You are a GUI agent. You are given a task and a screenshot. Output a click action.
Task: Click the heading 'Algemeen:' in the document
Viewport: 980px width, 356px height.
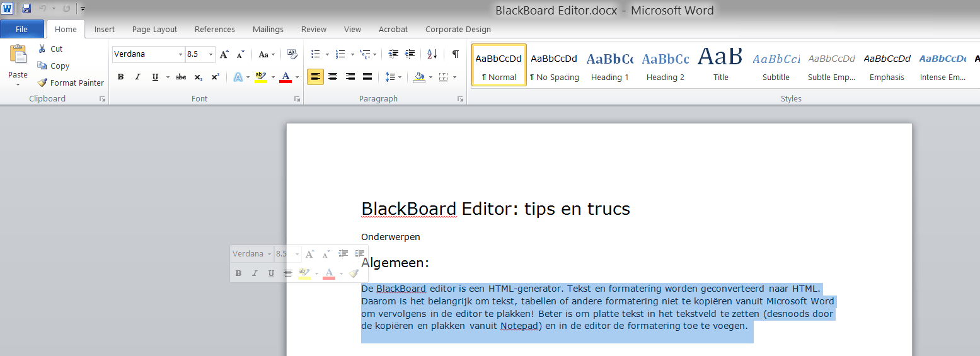(395, 263)
